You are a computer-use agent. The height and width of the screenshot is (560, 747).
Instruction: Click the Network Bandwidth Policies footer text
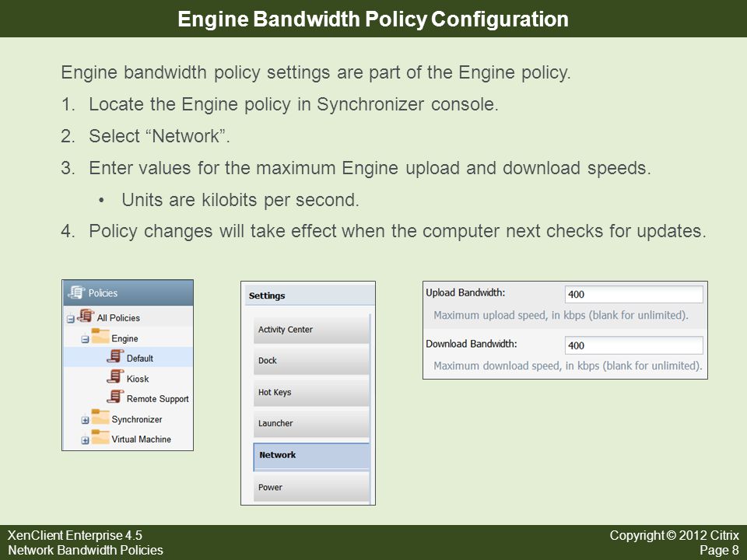[86, 550]
